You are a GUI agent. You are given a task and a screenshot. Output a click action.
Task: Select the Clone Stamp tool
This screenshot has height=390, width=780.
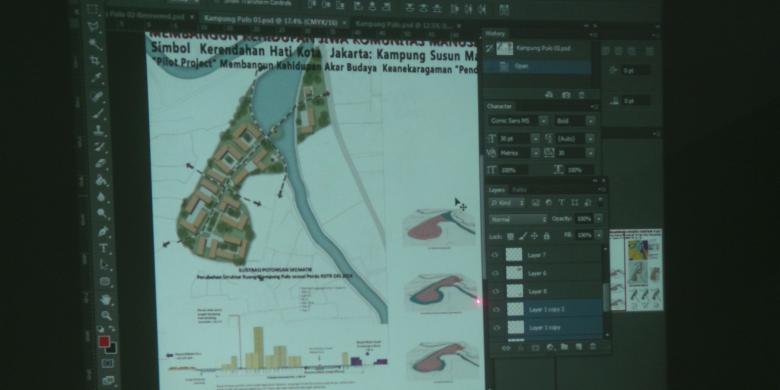click(99, 130)
